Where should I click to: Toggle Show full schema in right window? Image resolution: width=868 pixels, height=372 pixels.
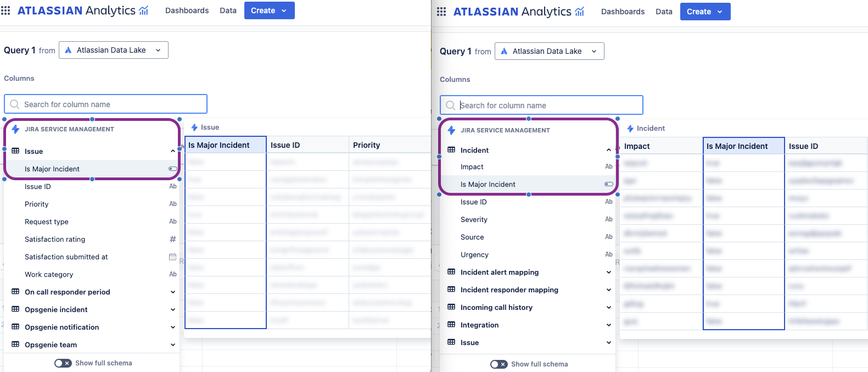click(x=499, y=364)
